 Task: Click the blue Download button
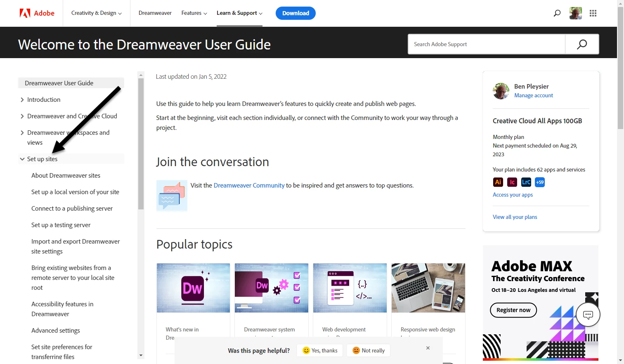tap(295, 13)
